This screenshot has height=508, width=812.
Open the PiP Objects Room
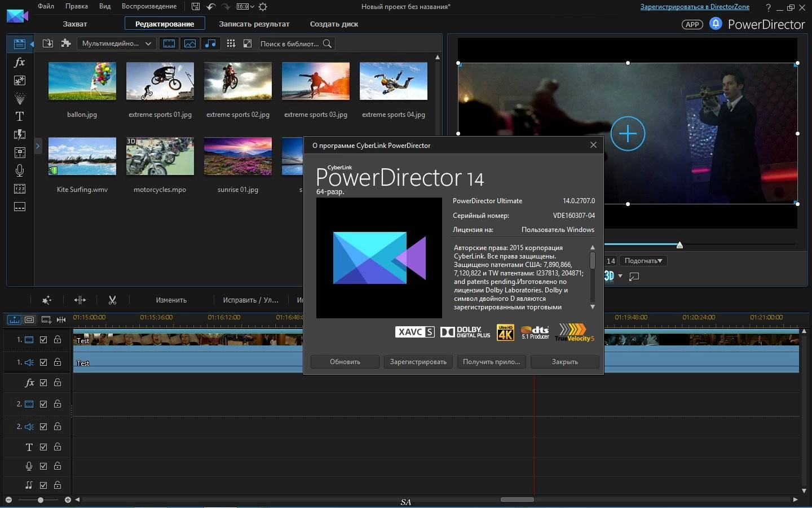pyautogui.click(x=19, y=80)
